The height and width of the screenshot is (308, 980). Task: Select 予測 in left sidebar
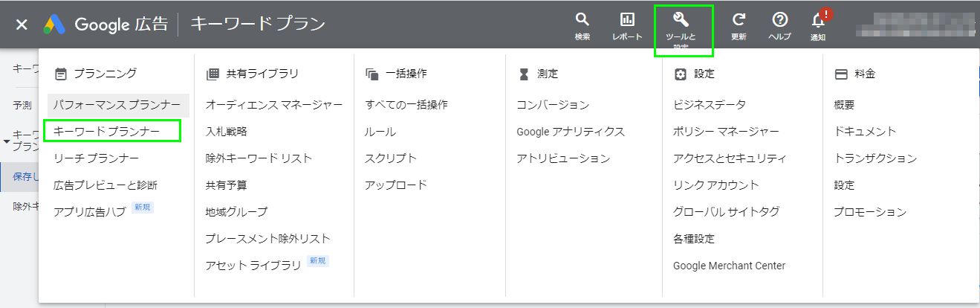pos(22,105)
